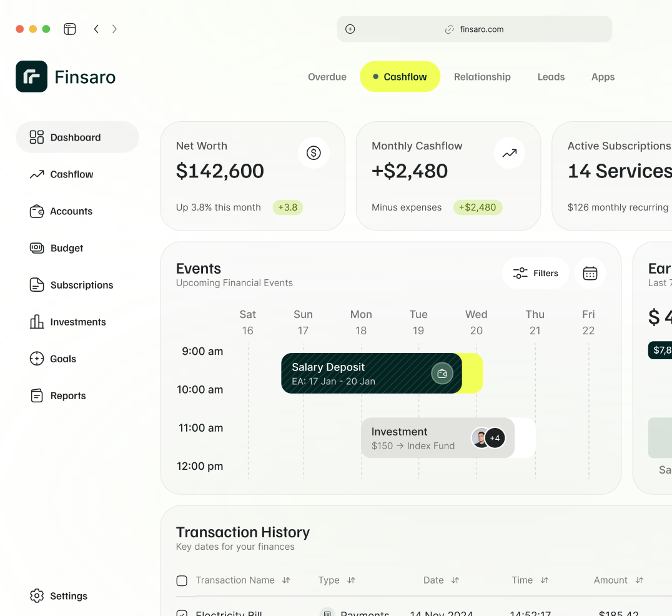Click the Goals target icon in sidebar
This screenshot has width=672, height=616.
[36, 359]
